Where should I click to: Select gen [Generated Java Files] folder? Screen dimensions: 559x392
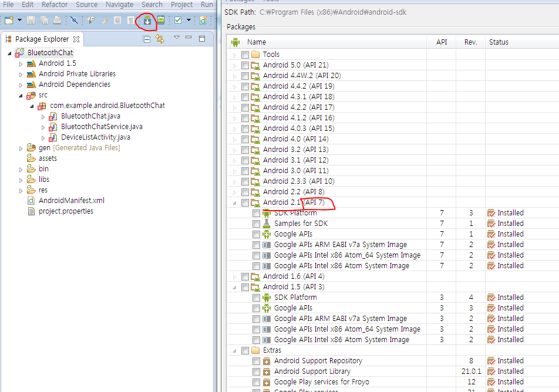(x=79, y=148)
